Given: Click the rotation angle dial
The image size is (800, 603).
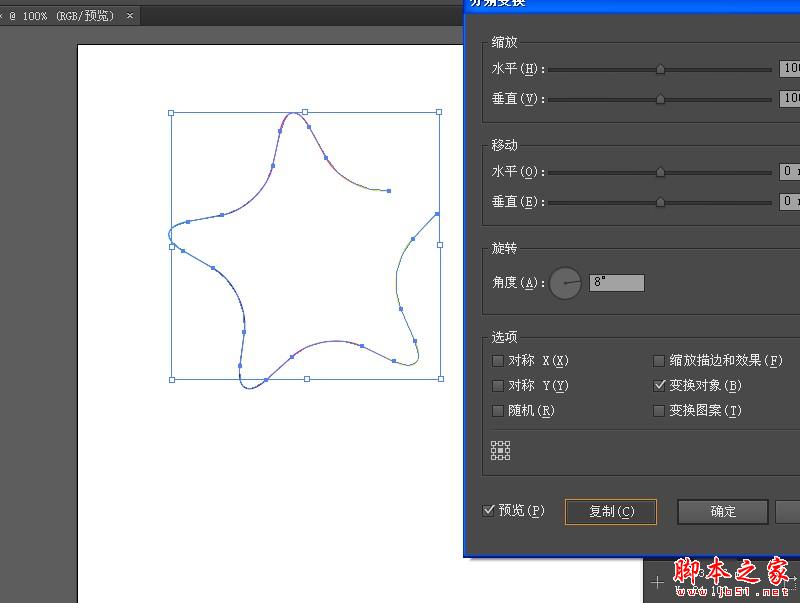Looking at the screenshot, I should click(565, 283).
